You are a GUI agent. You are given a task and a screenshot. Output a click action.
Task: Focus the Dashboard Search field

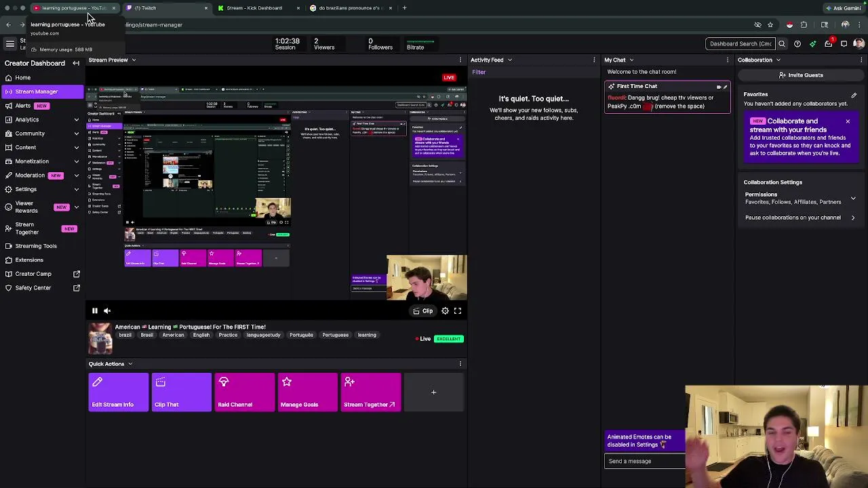[740, 43]
